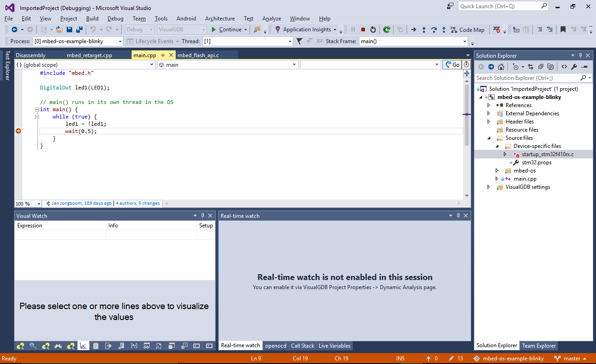The width and height of the screenshot is (596, 364).
Task: Click the breakpoint marker on the wait line
Action: [x=18, y=131]
